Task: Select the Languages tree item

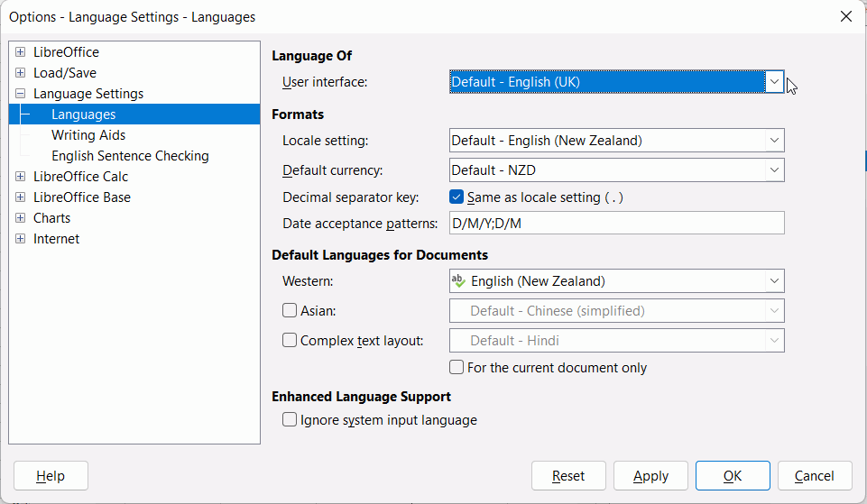Action: point(134,115)
